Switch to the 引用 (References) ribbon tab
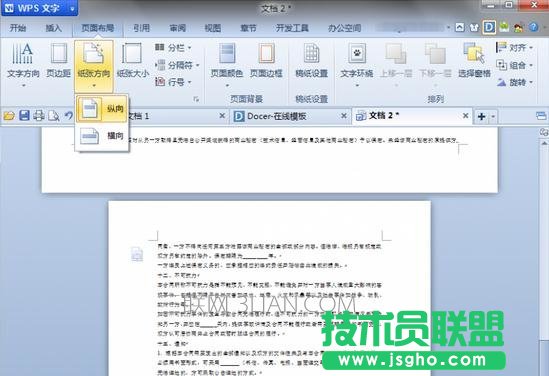549x376 pixels. pyautogui.click(x=141, y=28)
